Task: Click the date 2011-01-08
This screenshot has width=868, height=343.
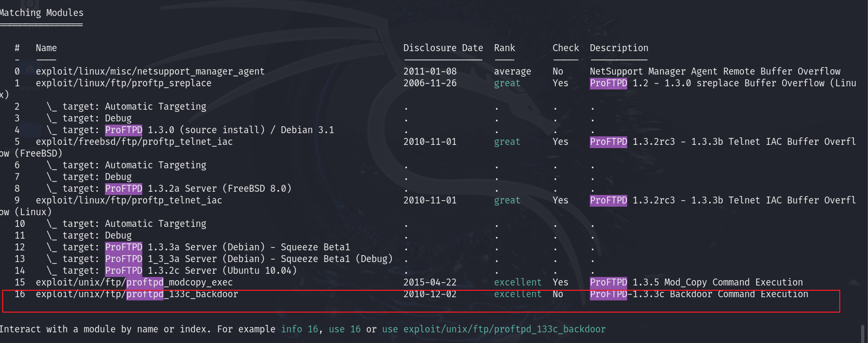Action: pos(430,71)
